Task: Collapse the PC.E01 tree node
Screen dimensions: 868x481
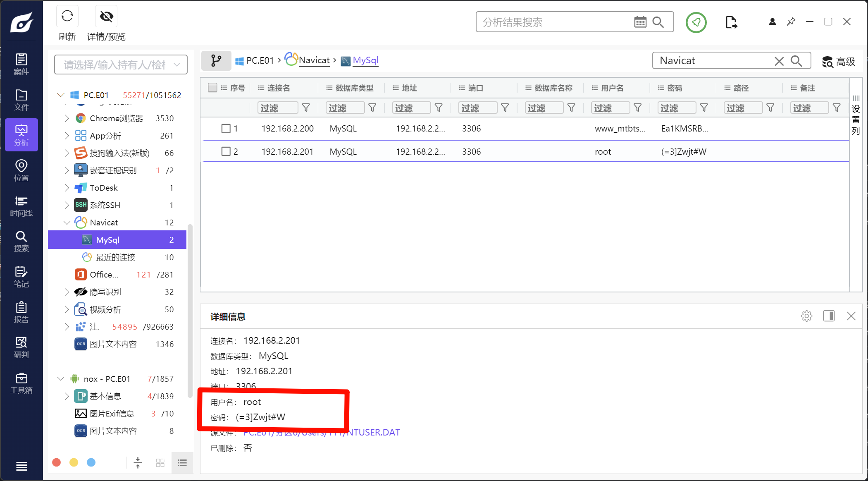Action: pos(61,95)
